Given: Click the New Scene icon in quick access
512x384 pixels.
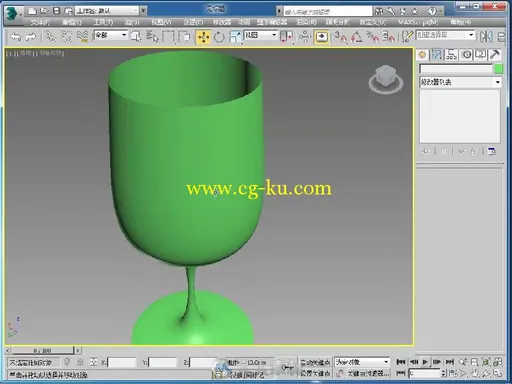Looking at the screenshot, I should tap(32, 11).
